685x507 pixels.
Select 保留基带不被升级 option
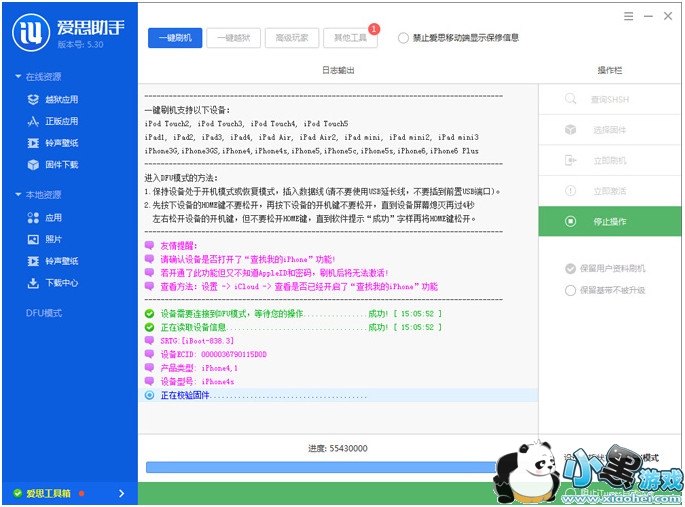point(571,290)
